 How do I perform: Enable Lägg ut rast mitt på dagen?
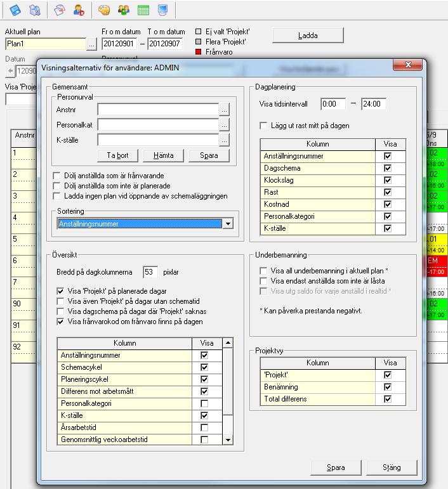pos(263,126)
